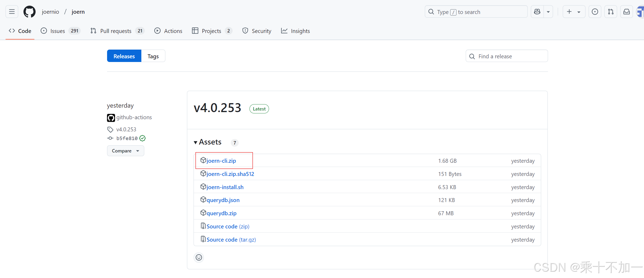Switch to the Issues tab
The image size is (644, 278).
[61, 31]
